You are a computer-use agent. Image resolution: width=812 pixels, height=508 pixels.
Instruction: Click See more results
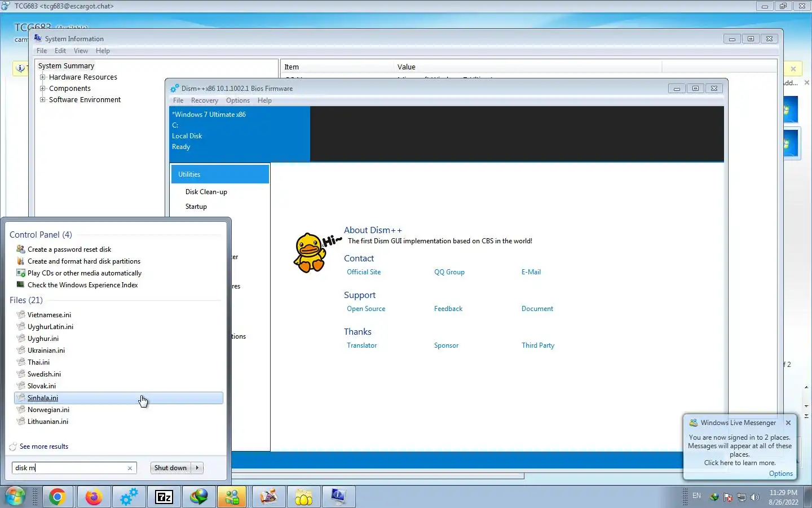click(44, 446)
